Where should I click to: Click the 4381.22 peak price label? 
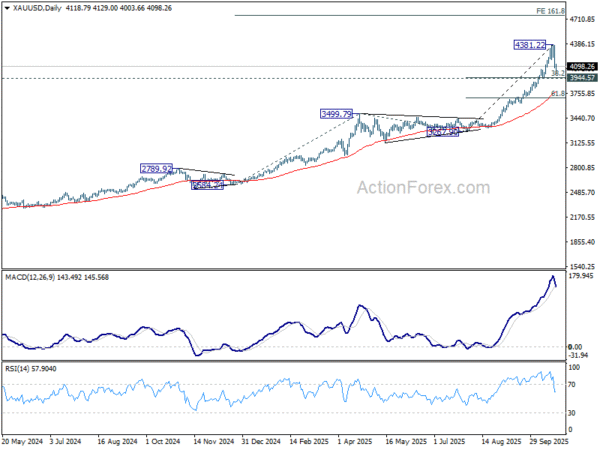coord(529,45)
